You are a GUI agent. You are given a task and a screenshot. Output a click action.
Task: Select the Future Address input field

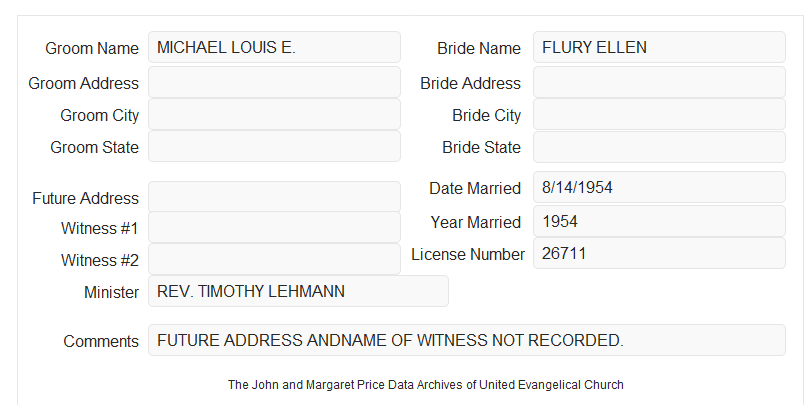pos(274,197)
